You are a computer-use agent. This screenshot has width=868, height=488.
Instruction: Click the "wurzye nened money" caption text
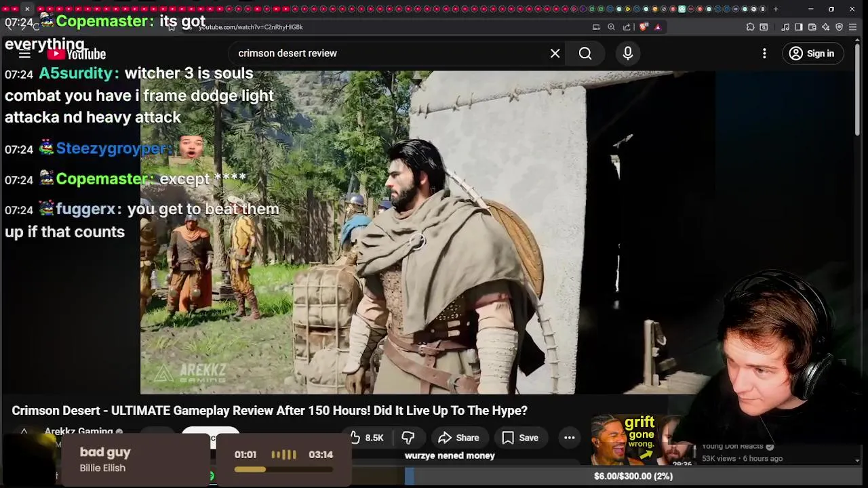point(450,455)
